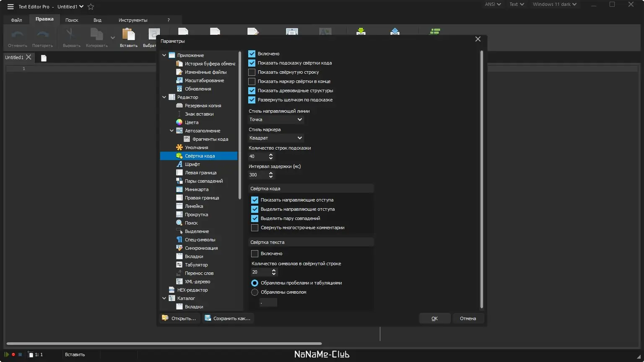
Task: Click the options panel vertical scrollbar
Action: tap(481, 179)
